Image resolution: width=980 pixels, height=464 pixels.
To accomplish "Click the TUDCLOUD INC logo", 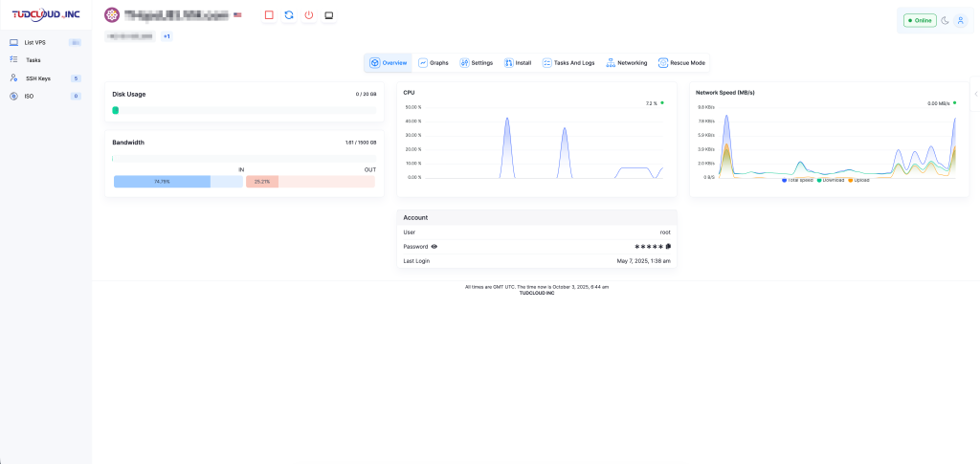I will click(x=45, y=14).
